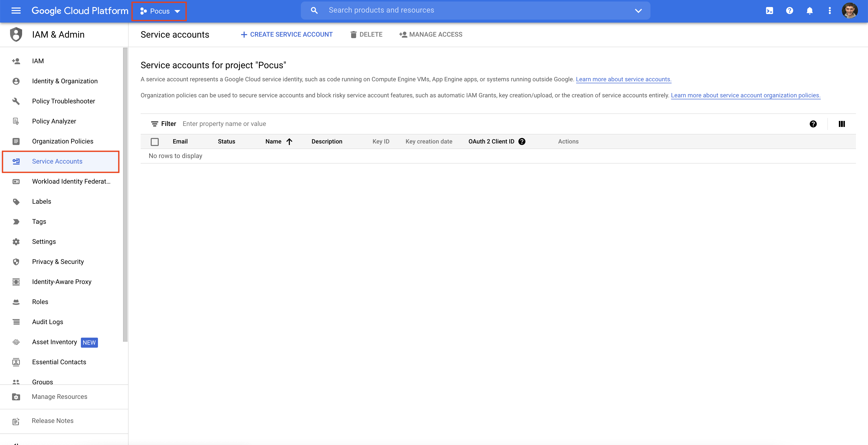Activate Cloud Shell terminal icon
The width and height of the screenshot is (868, 445).
(x=769, y=11)
